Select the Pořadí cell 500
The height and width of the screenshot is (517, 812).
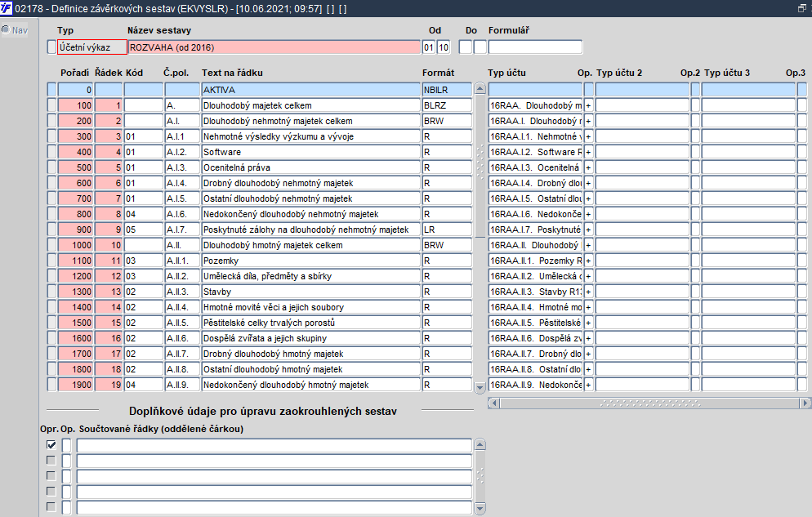[75, 167]
